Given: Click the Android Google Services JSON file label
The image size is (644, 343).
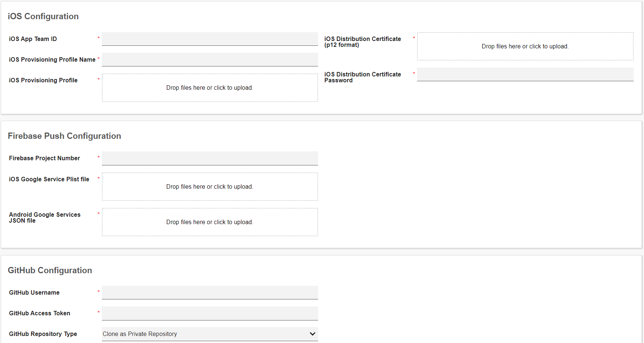Looking at the screenshot, I should pos(45,217).
